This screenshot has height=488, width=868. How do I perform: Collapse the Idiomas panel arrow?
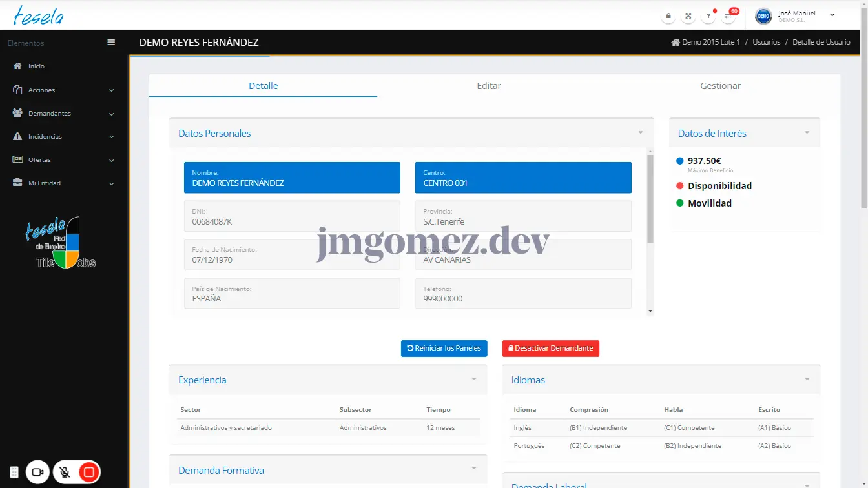click(807, 380)
